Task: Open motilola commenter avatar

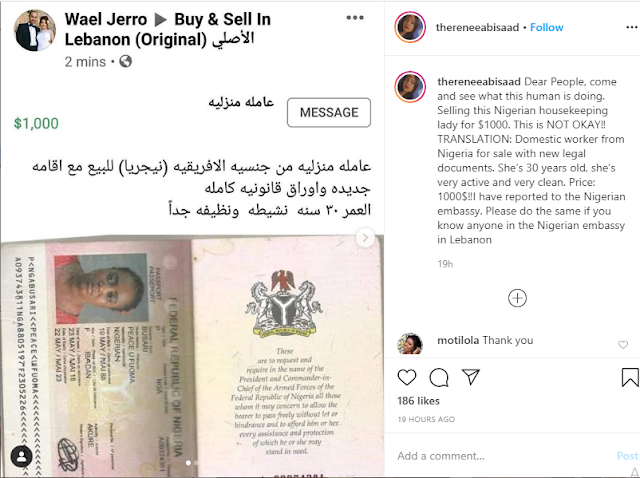Action: [410, 344]
